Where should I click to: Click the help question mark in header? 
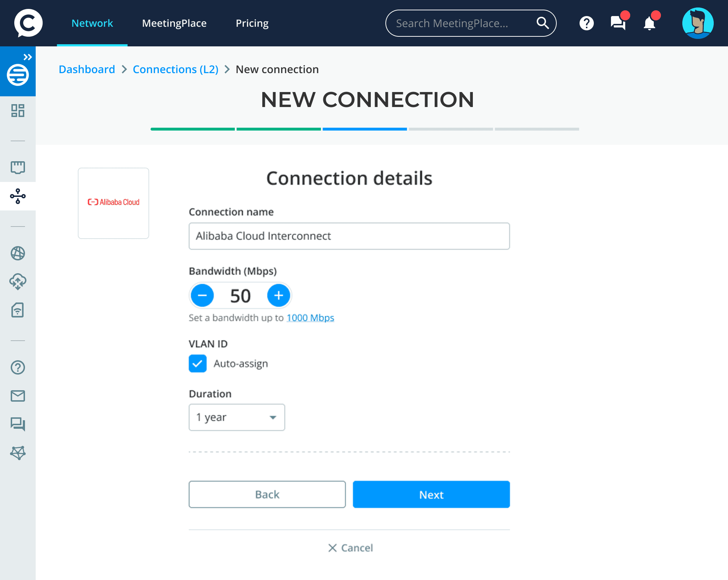pyautogui.click(x=586, y=24)
